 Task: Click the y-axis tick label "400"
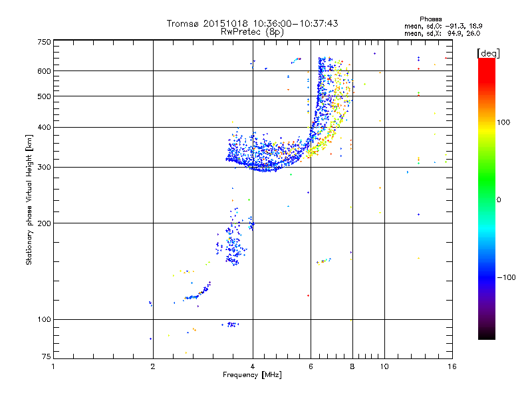(44, 128)
